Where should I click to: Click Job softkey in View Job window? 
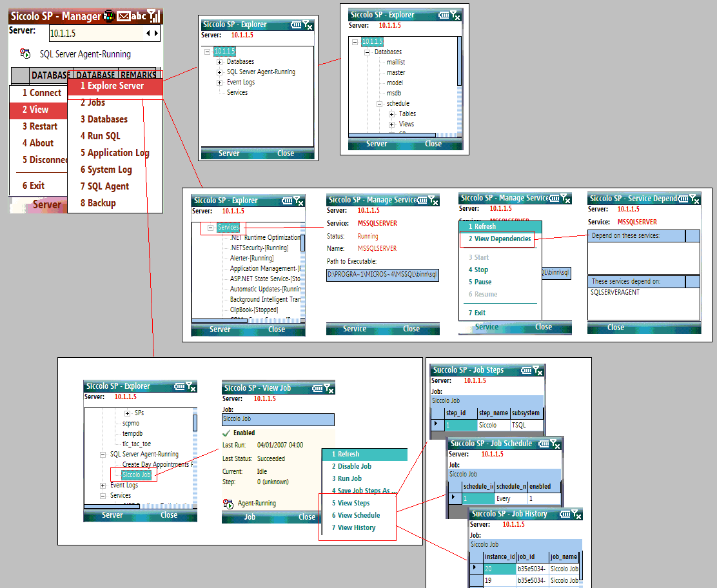[x=250, y=516]
